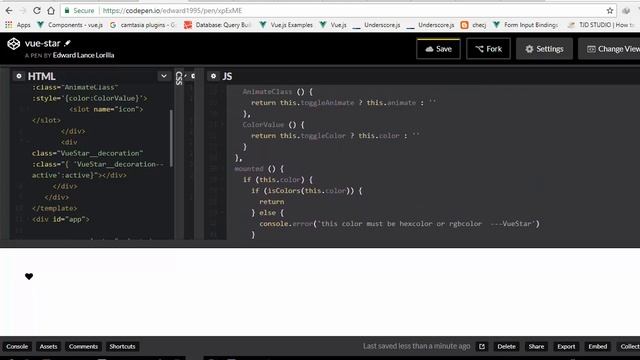
Task: Open the Assets panel
Action: tap(49, 347)
